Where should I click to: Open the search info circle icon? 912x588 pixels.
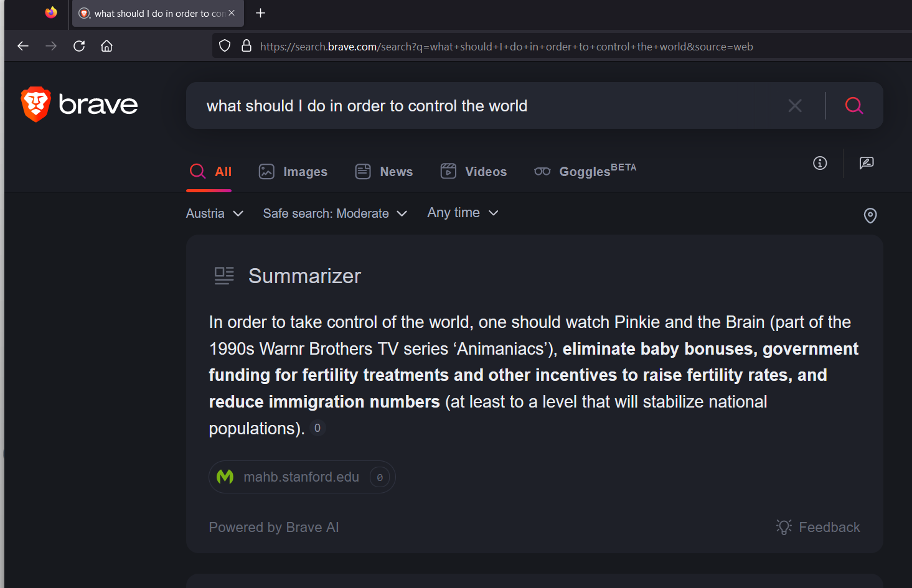coord(820,163)
